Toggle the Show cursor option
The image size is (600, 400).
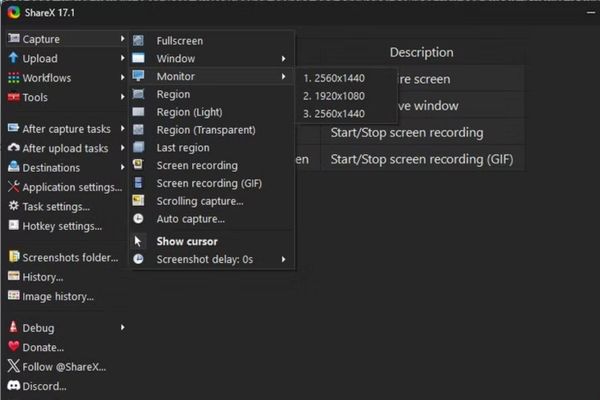pos(186,241)
